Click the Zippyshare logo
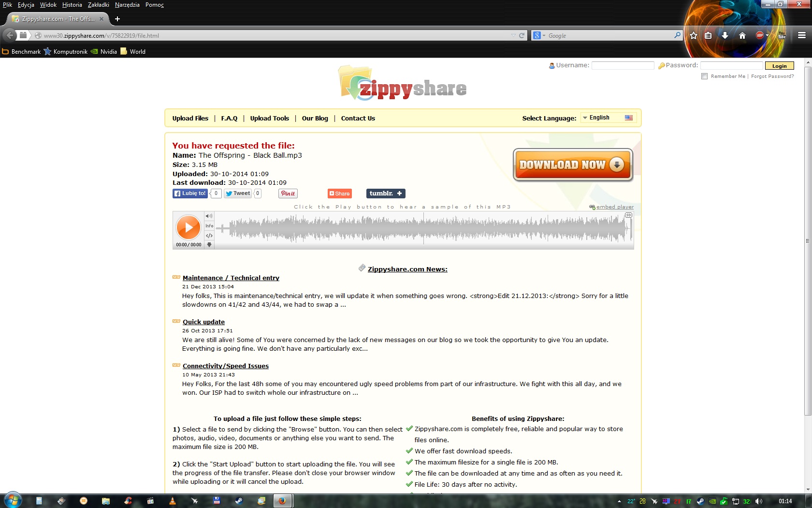The image size is (812, 508). [x=402, y=83]
